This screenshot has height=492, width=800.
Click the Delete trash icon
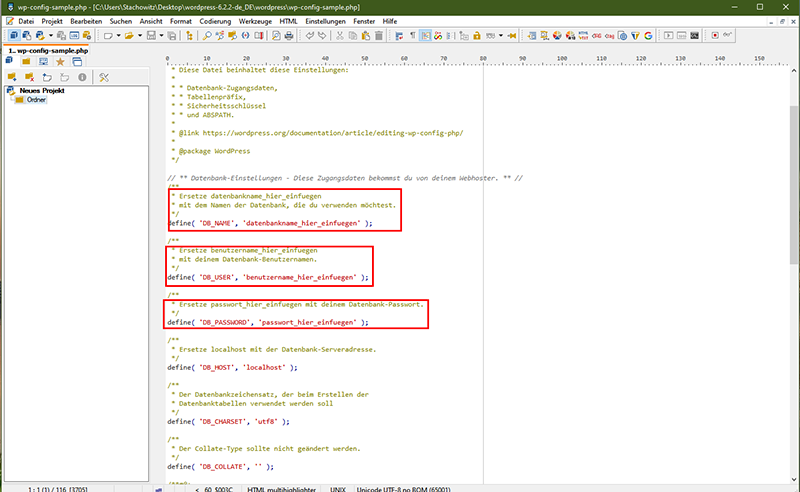pyautogui.click(x=379, y=36)
